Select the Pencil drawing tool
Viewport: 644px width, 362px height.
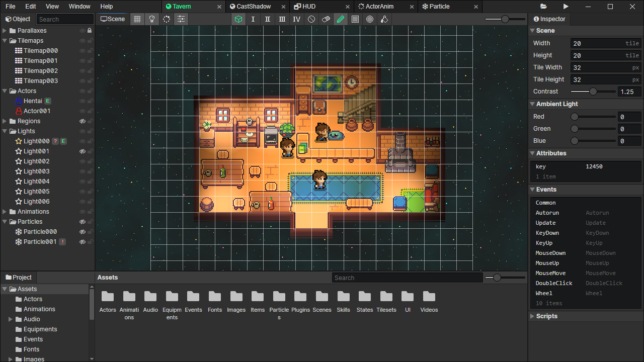click(x=341, y=19)
